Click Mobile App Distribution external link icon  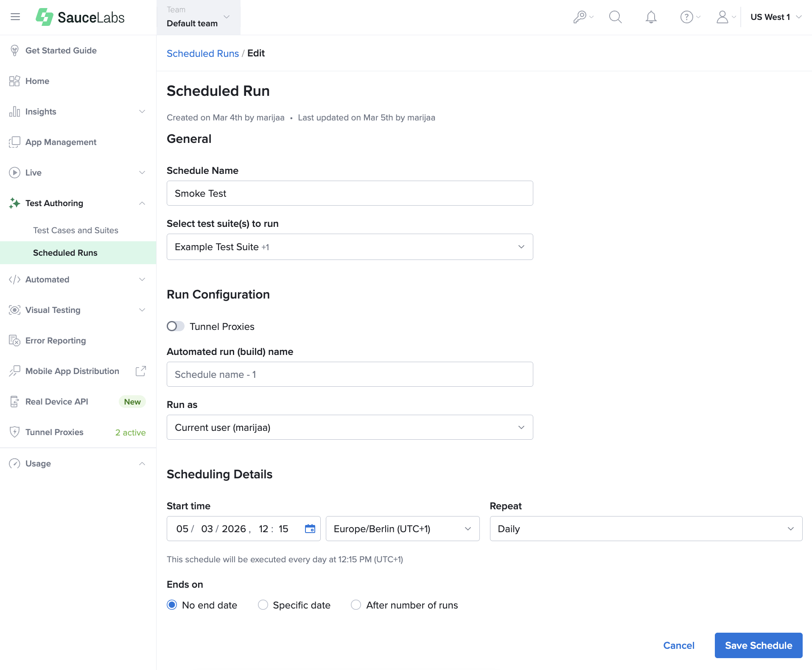[x=141, y=371]
